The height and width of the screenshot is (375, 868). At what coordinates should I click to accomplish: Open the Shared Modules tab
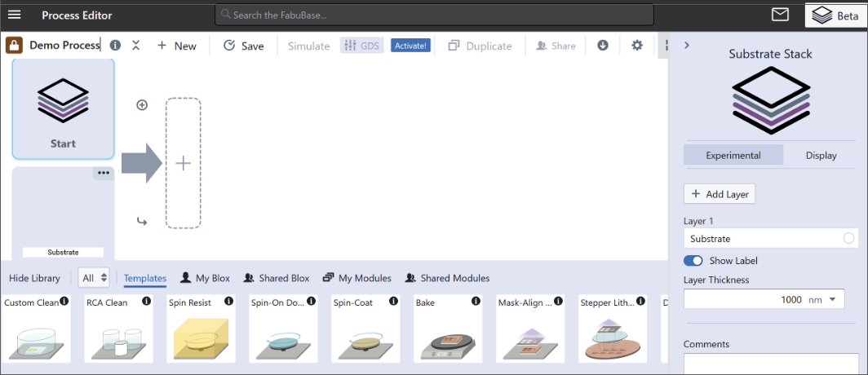[447, 278]
